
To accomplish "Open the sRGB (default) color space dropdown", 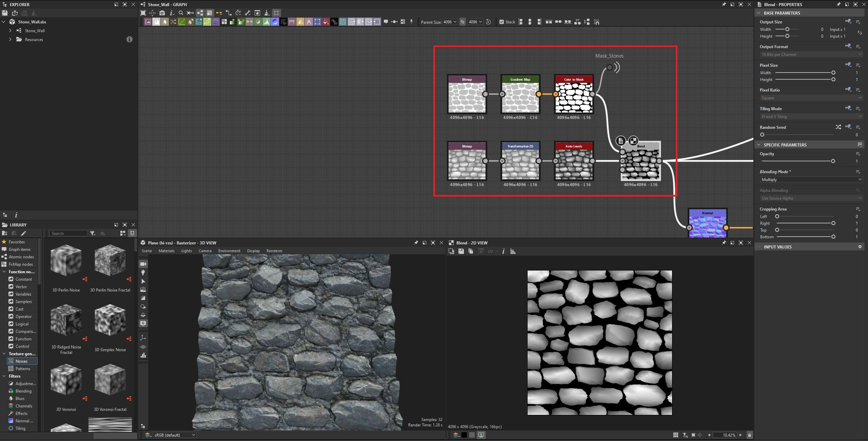I will [x=174, y=435].
